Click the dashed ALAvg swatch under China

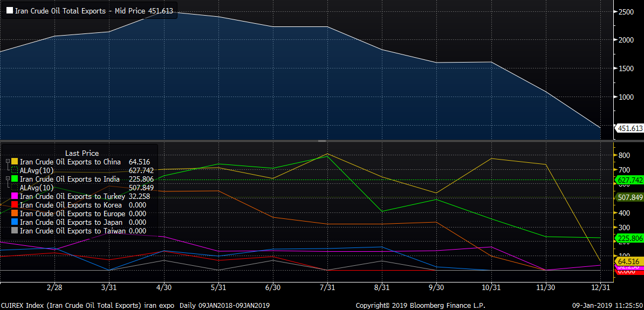click(15, 170)
